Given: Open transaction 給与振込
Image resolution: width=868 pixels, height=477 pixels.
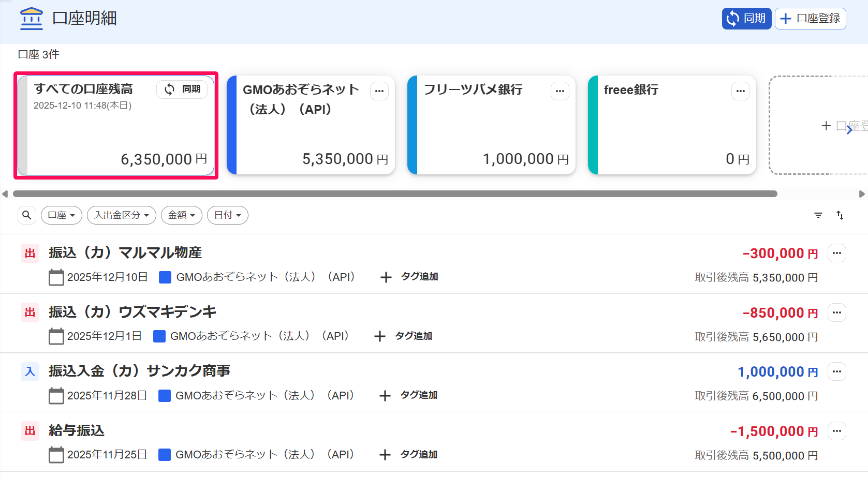Looking at the screenshot, I should 77,430.
